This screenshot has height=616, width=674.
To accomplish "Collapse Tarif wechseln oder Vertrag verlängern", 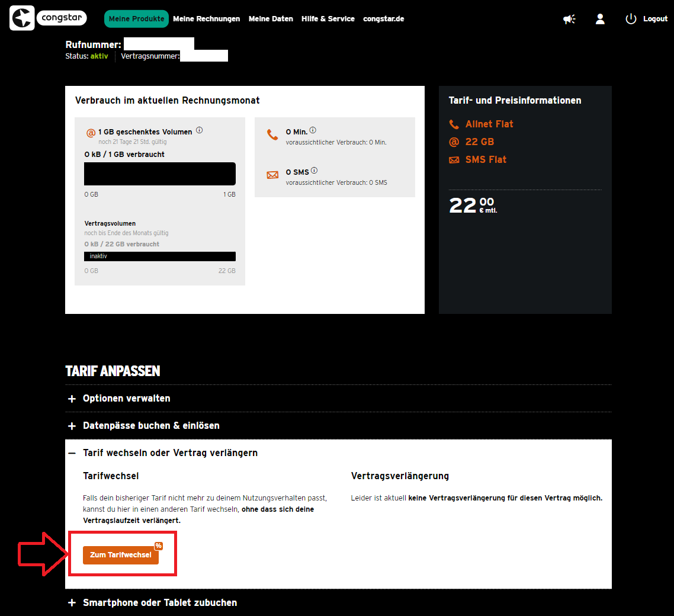I will (169, 453).
